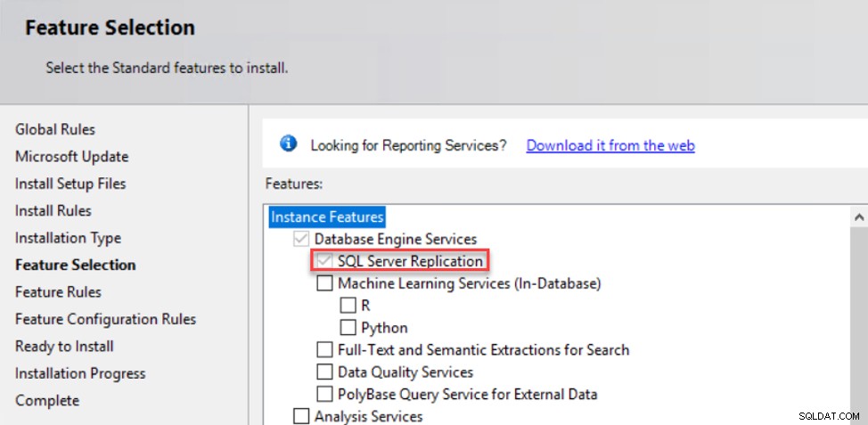Toggle the Database Engine Services checkbox

coord(301,239)
